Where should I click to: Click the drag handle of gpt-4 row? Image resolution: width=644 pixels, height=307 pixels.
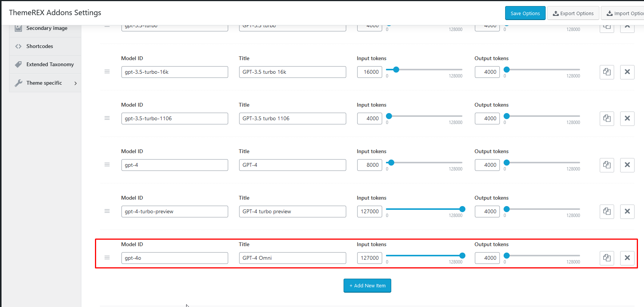(x=107, y=164)
